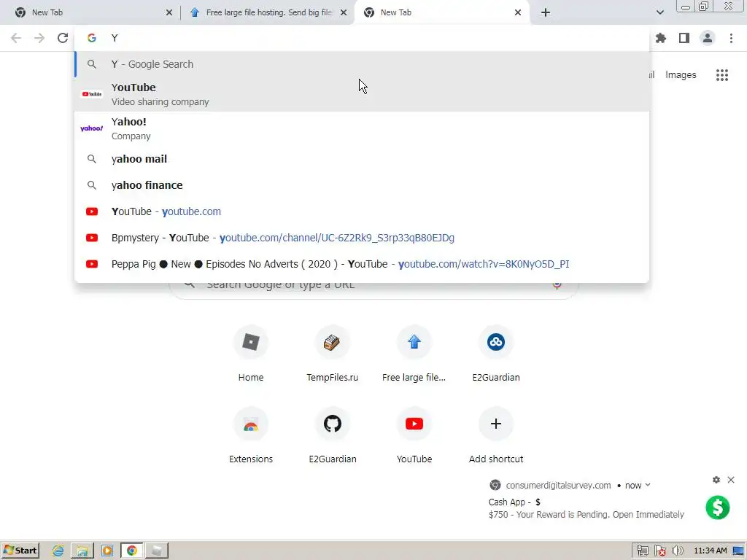The height and width of the screenshot is (560, 747).
Task: Go back to the previous page
Action: [x=16, y=38]
